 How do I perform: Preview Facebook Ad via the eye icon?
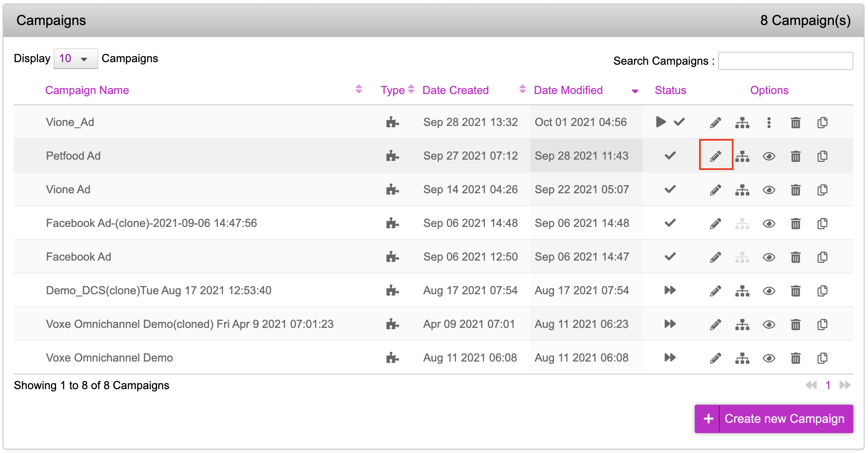[x=769, y=257]
